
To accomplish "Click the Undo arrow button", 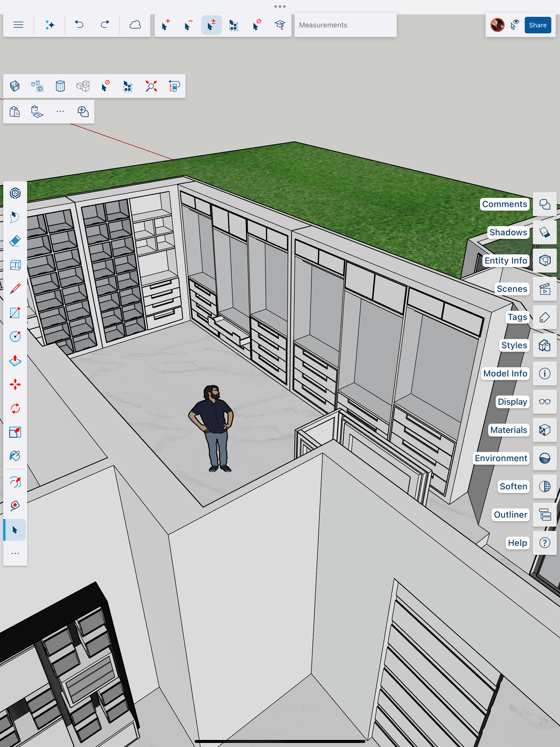I will click(x=79, y=25).
